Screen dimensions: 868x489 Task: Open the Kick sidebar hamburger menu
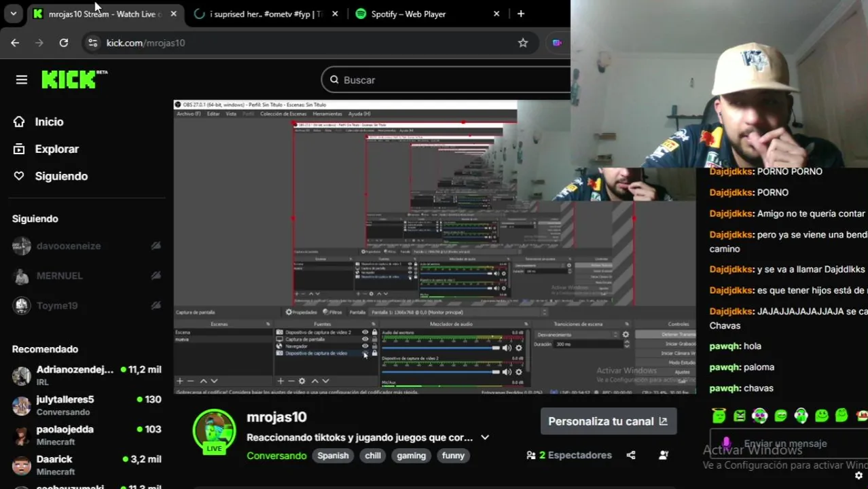(22, 80)
